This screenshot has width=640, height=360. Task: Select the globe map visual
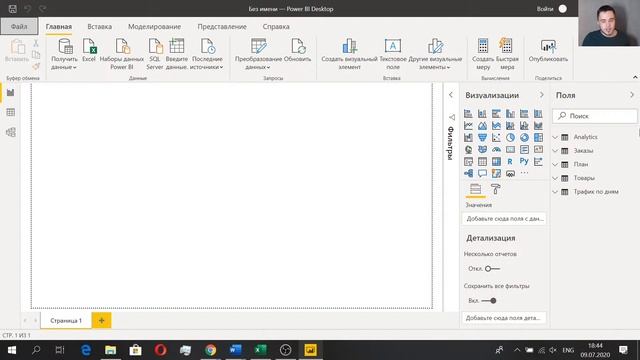point(469,149)
